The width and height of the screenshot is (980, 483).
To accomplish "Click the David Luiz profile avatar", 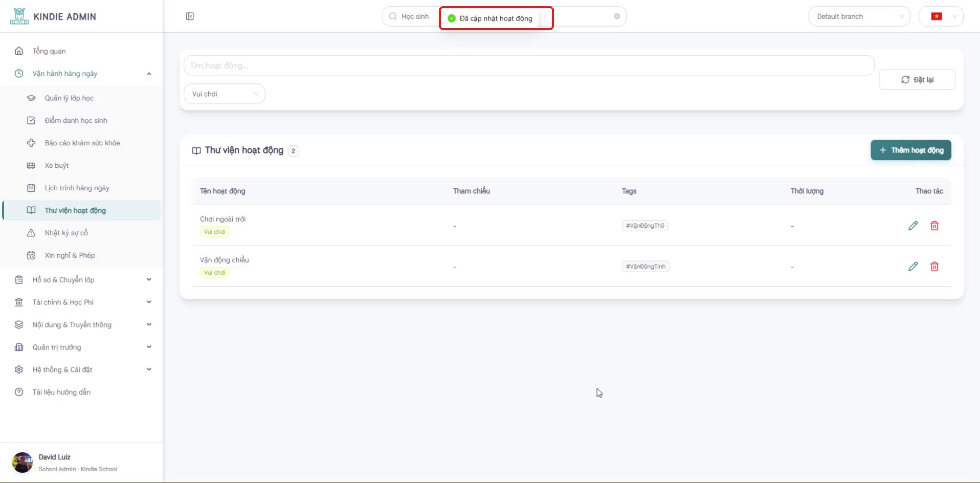I will click(x=23, y=463).
